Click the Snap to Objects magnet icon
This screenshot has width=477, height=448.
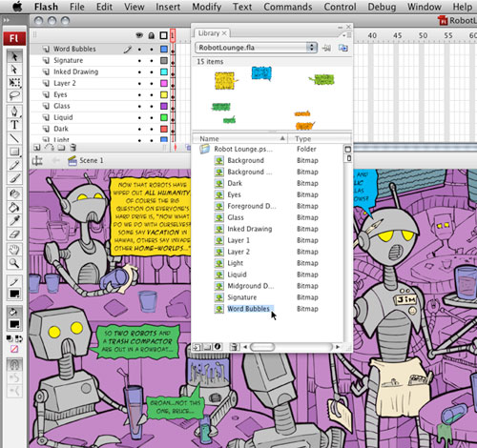[x=14, y=364]
